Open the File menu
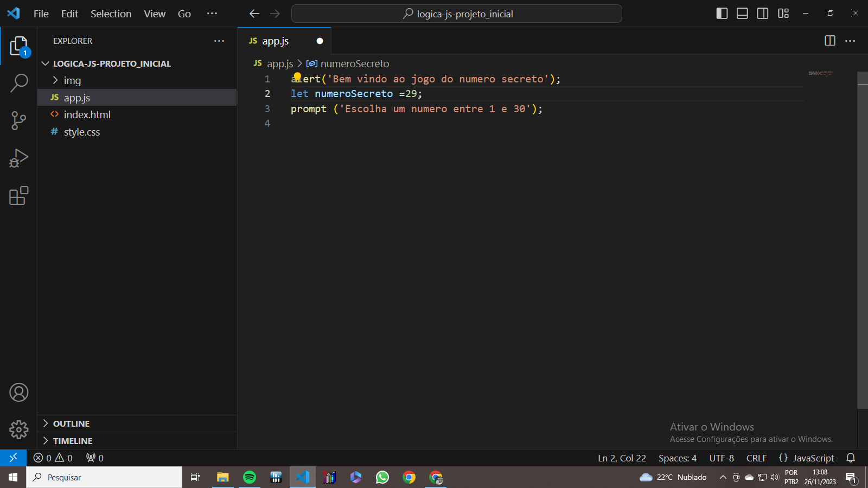The width and height of the screenshot is (868, 488). [41, 14]
